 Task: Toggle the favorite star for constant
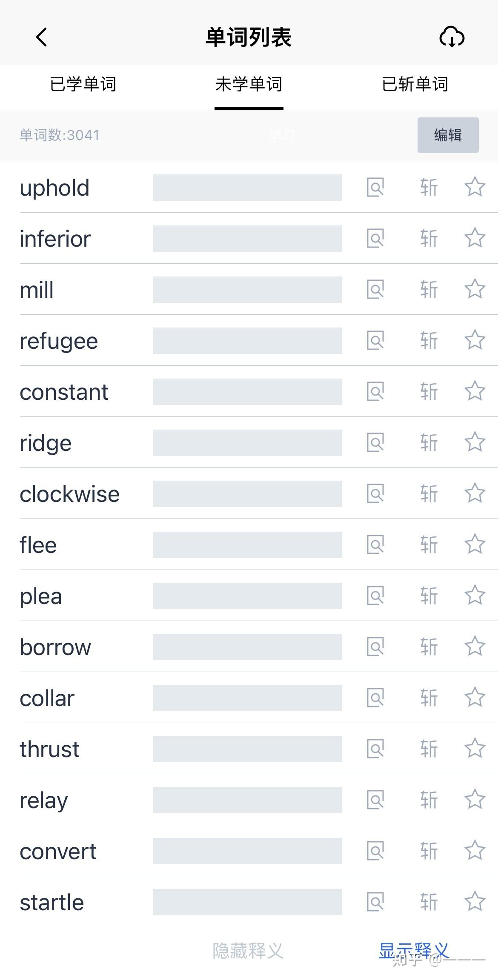click(x=475, y=391)
